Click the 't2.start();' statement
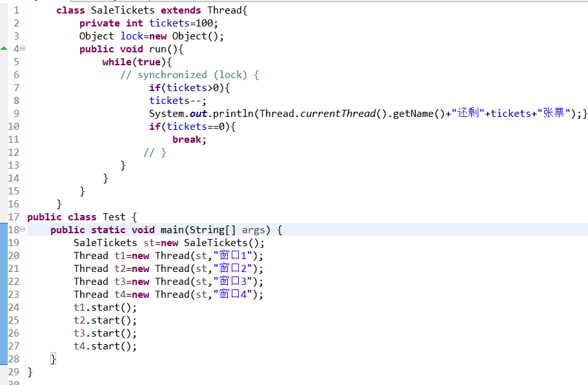 click(x=105, y=320)
